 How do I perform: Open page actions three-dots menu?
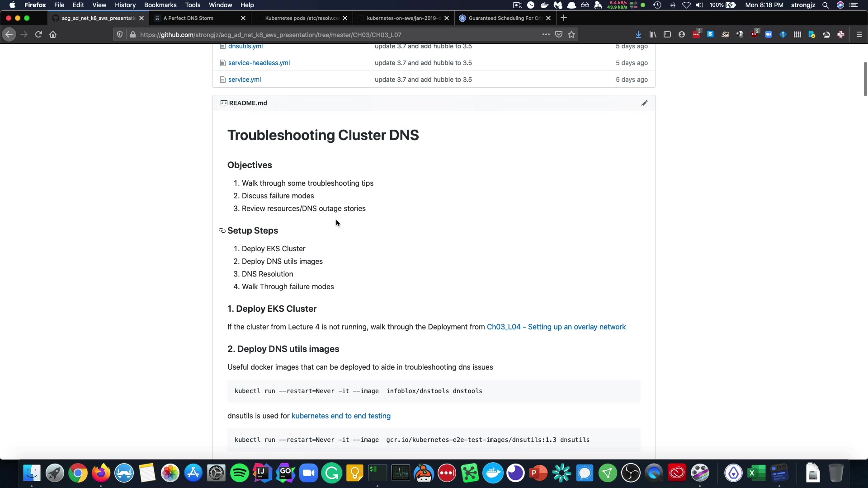click(546, 35)
